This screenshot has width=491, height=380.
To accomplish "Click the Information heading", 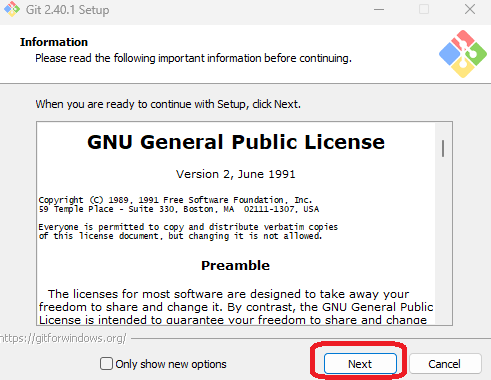I will (54, 42).
